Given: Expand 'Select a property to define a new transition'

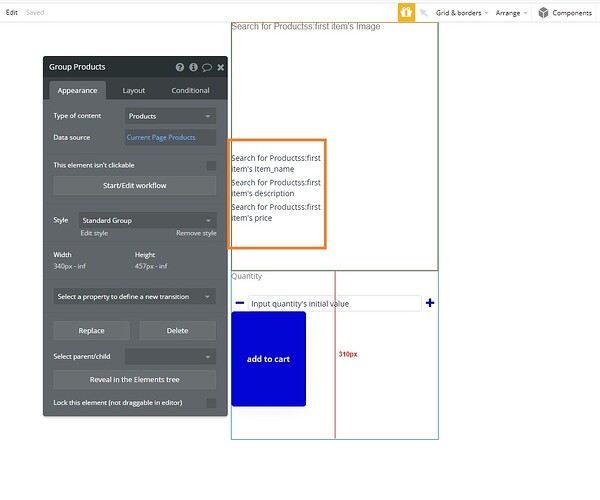Looking at the screenshot, I should (135, 296).
